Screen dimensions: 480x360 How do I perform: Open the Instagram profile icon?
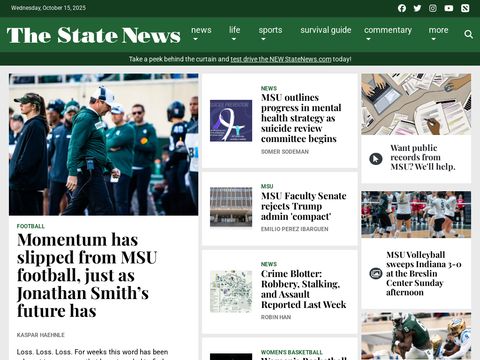(x=433, y=8)
